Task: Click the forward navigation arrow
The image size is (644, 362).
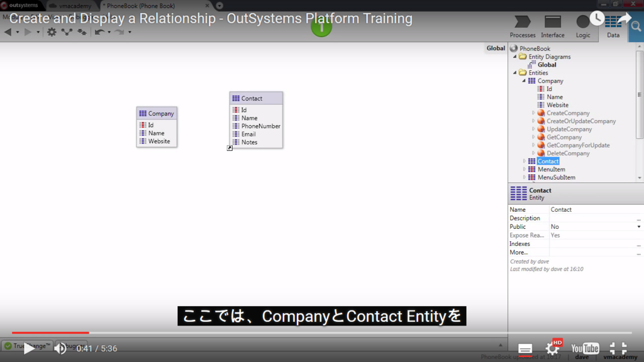Action: (x=28, y=32)
